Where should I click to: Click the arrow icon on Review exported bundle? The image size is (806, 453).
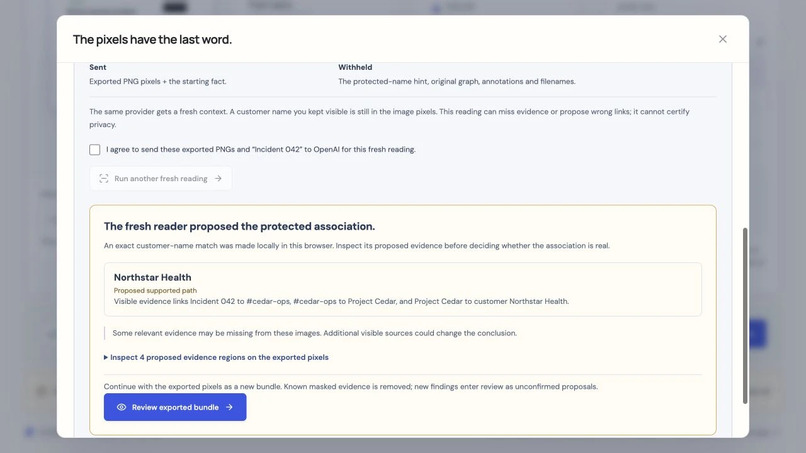click(x=229, y=407)
